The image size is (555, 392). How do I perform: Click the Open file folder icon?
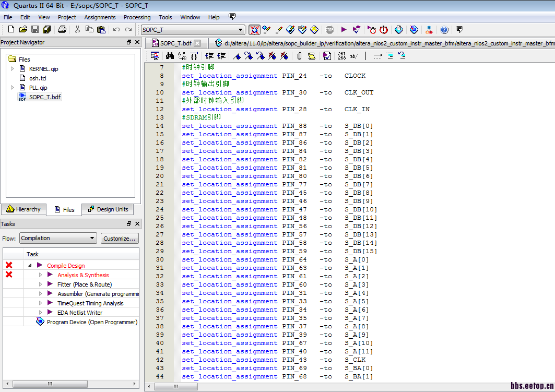23,30
